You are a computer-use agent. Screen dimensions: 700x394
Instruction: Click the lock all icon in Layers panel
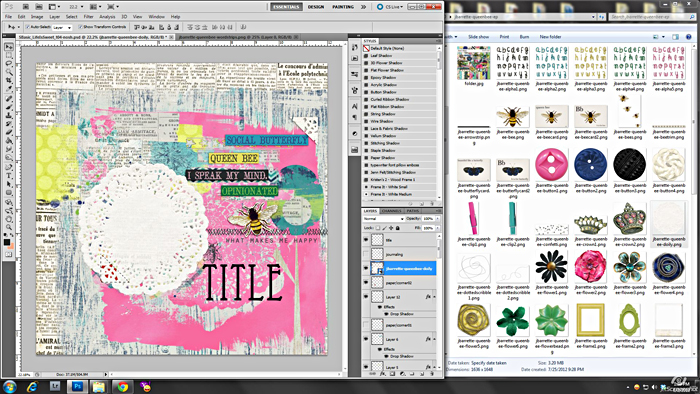tap(398, 228)
